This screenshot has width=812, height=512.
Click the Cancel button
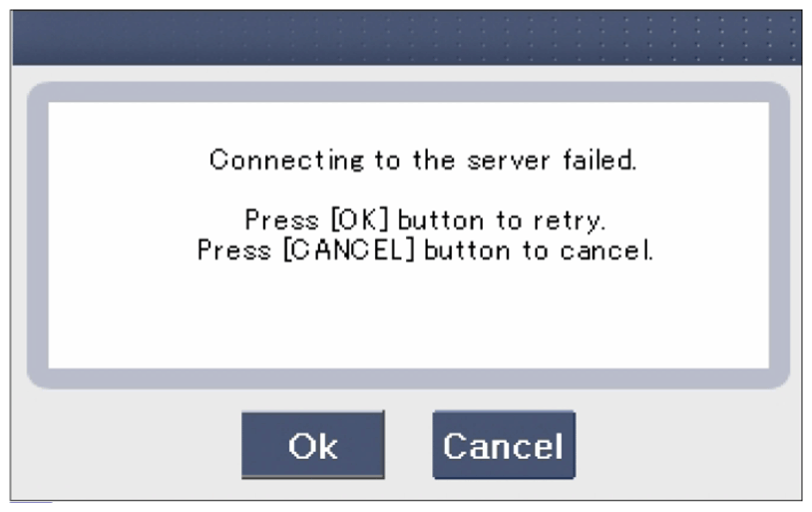(504, 445)
